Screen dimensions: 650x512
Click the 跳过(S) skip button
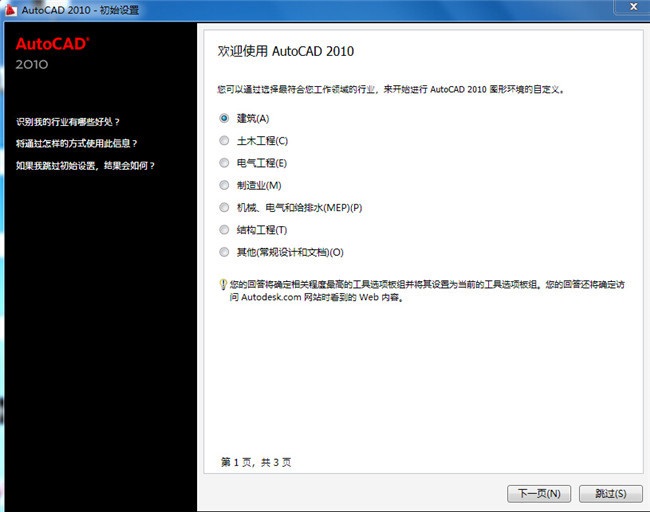coord(611,493)
